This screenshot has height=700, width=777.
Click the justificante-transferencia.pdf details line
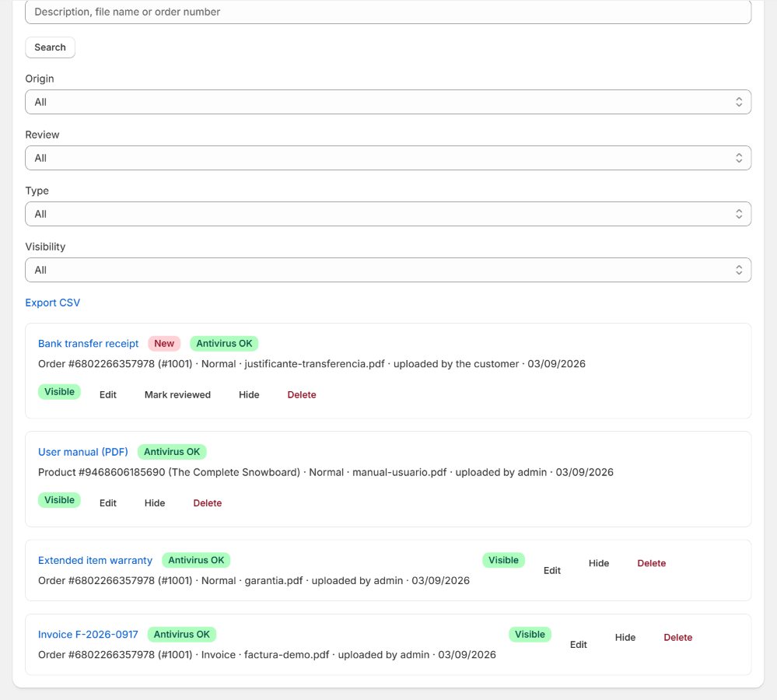coord(312,364)
